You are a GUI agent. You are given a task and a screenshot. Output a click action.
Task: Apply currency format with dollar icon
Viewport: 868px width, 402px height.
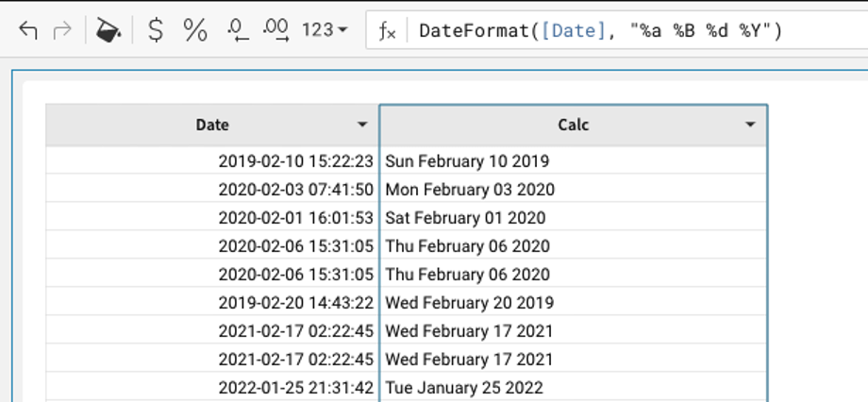tap(157, 31)
